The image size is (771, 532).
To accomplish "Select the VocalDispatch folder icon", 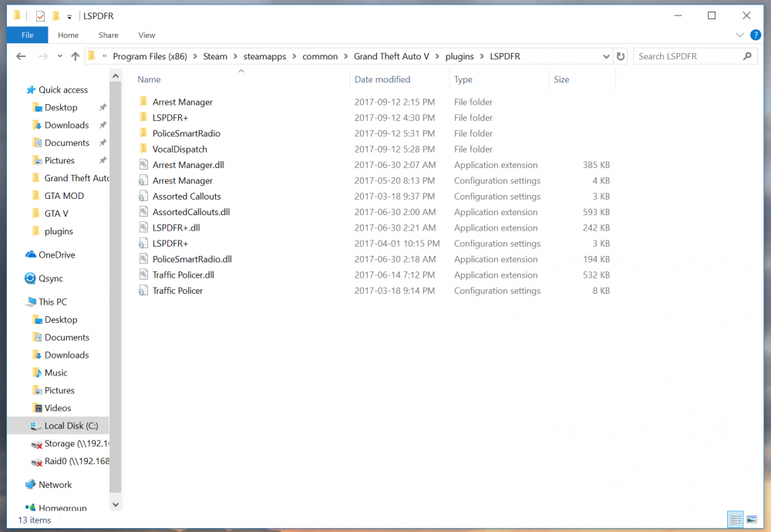I will (143, 149).
